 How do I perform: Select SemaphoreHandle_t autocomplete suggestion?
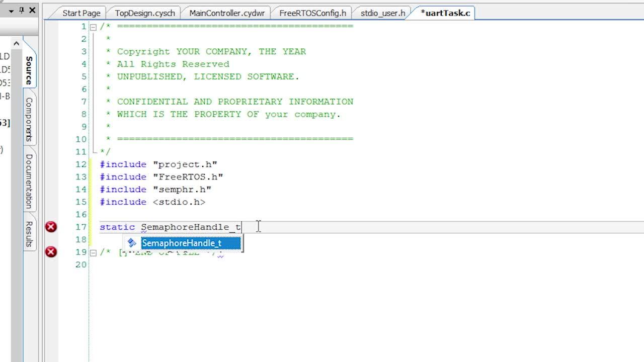[182, 243]
